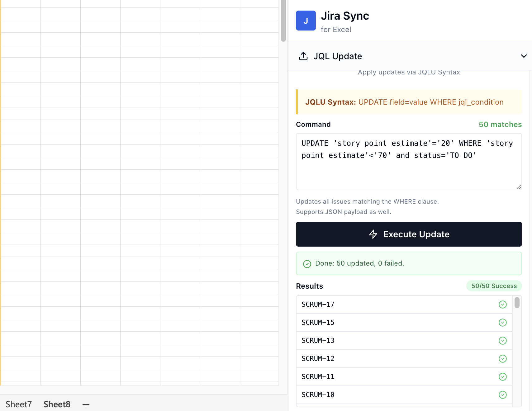Click the upload icon beside JQL Update
Screen dimensions: 532x411
[303, 56]
